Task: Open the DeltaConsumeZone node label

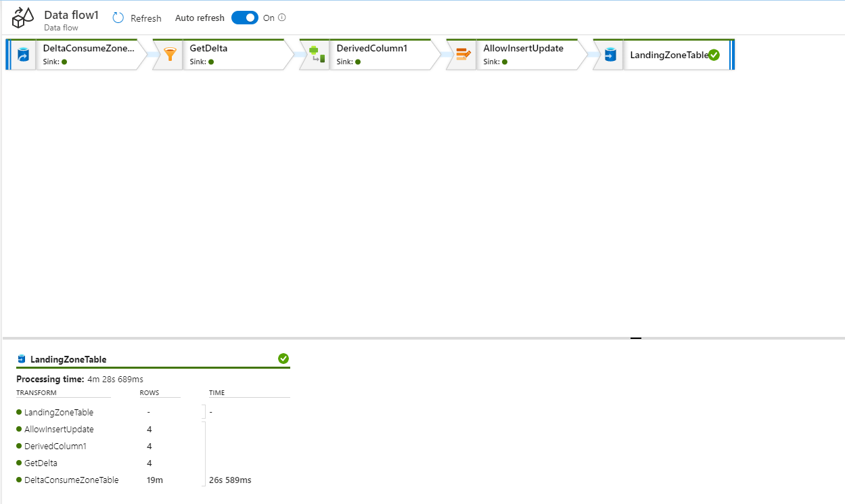Action: [89, 48]
